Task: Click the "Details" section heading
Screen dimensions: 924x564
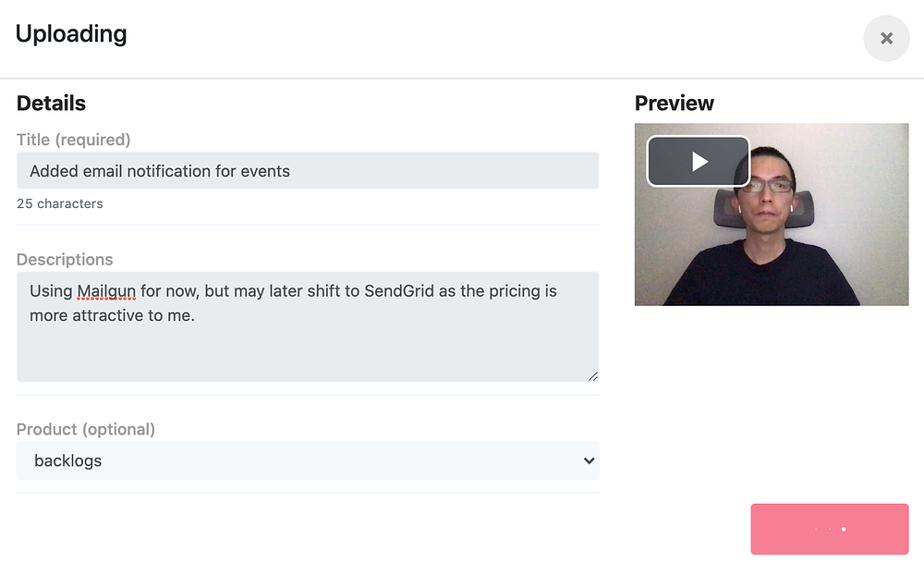Action: (x=51, y=104)
